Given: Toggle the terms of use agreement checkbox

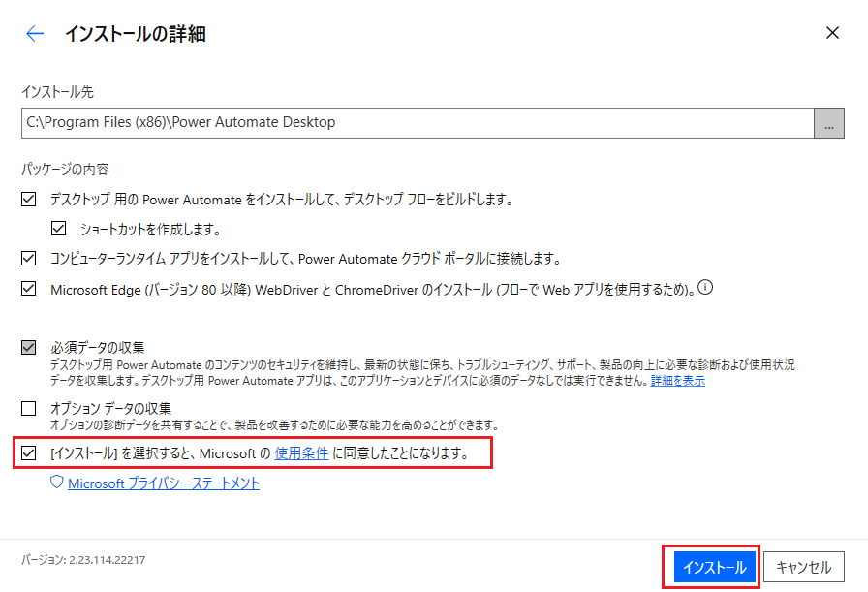Looking at the screenshot, I should tap(29, 453).
